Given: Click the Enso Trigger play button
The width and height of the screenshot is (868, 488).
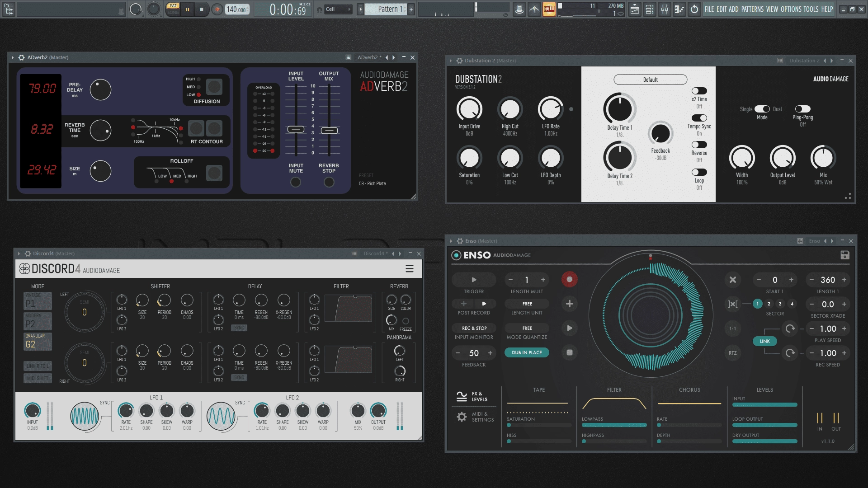Looking at the screenshot, I should tap(474, 280).
